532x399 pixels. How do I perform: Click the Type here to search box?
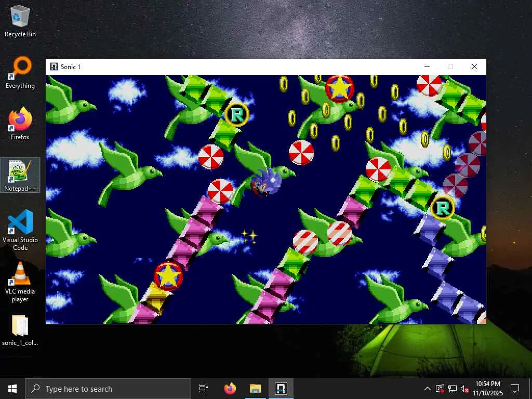108,389
